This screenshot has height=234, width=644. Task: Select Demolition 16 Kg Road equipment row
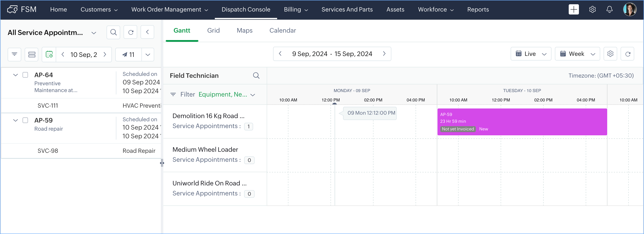(x=215, y=121)
